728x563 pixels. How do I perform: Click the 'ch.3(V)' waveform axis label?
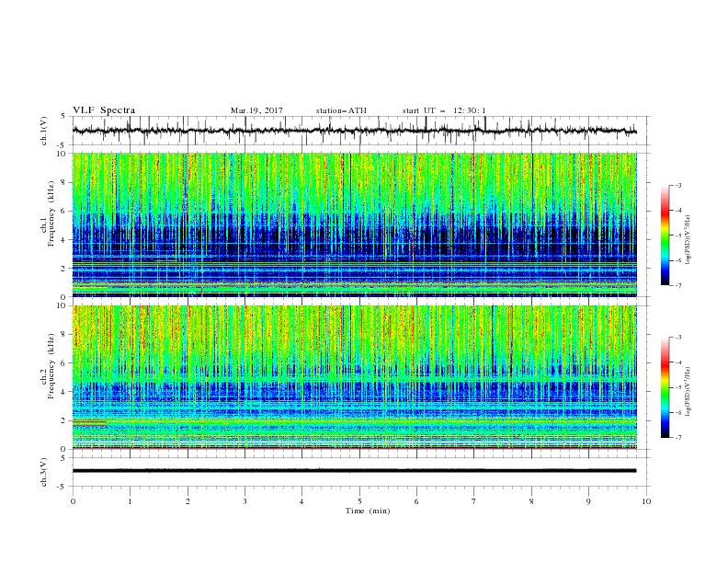click(x=44, y=472)
